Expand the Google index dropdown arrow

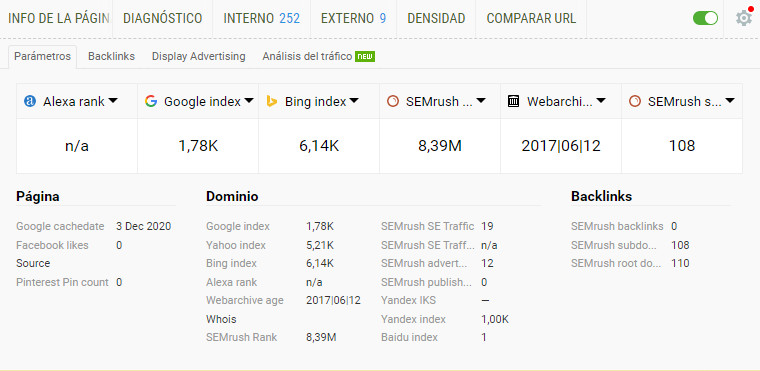249,101
